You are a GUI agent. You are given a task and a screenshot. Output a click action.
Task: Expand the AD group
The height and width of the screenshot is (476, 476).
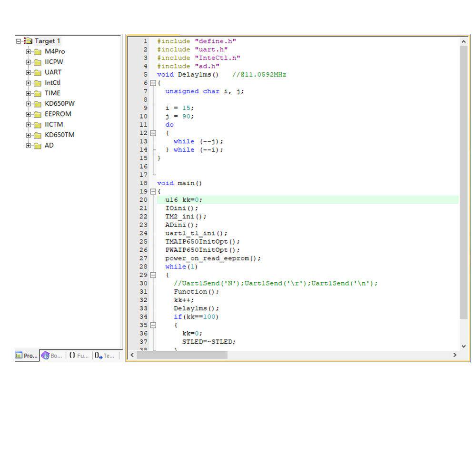point(28,145)
